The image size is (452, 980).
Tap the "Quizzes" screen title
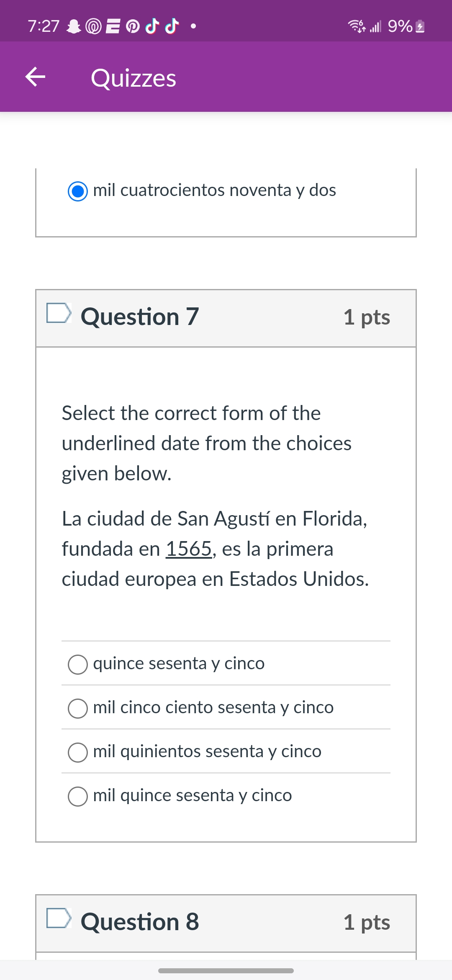pyautogui.click(x=133, y=77)
